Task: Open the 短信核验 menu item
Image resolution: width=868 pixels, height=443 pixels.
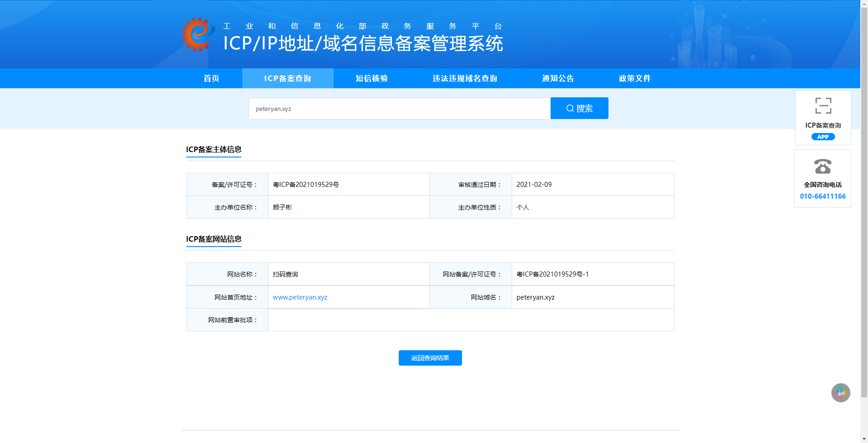Action: pyautogui.click(x=372, y=78)
